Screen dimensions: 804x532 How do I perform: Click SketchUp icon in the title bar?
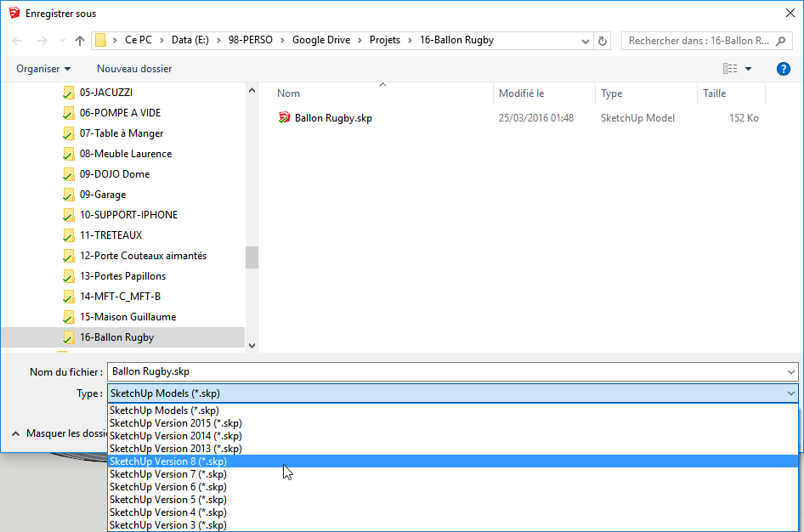[14, 14]
